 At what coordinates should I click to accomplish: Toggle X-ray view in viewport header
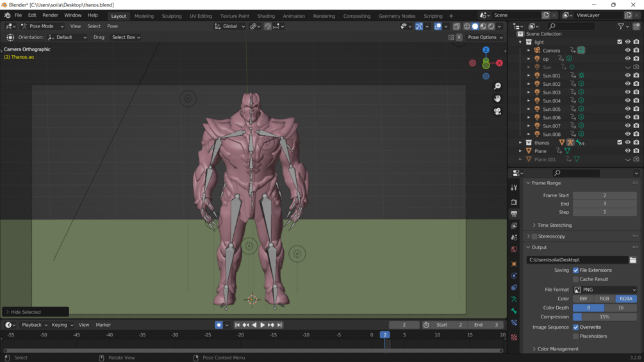click(456, 26)
